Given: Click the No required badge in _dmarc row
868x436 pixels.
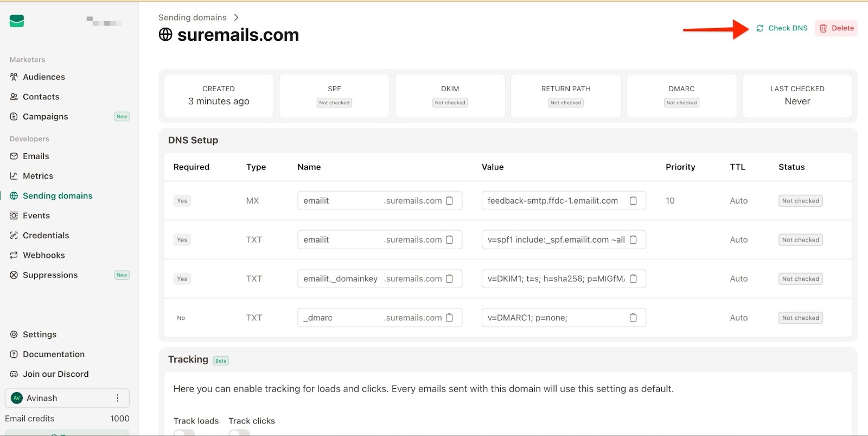Looking at the screenshot, I should coord(181,318).
